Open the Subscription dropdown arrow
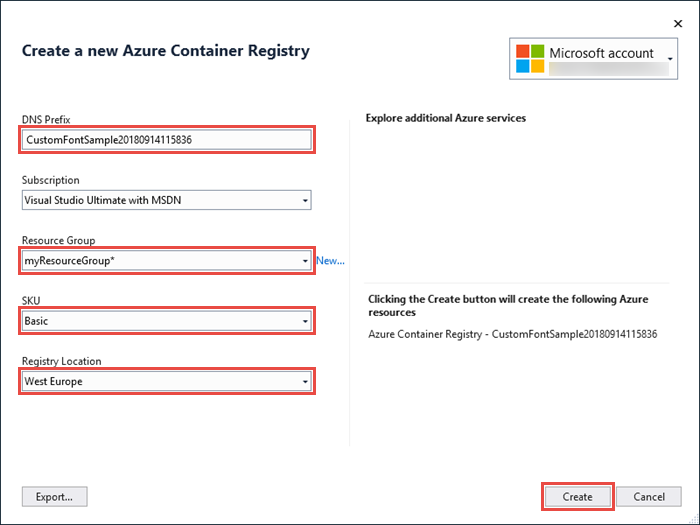Image resolution: width=700 pixels, height=525 pixels. point(305,200)
